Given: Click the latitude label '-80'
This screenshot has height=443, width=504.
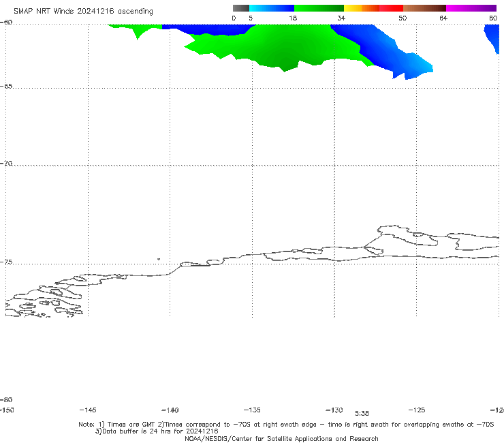Looking at the screenshot, I should (x=6, y=399).
